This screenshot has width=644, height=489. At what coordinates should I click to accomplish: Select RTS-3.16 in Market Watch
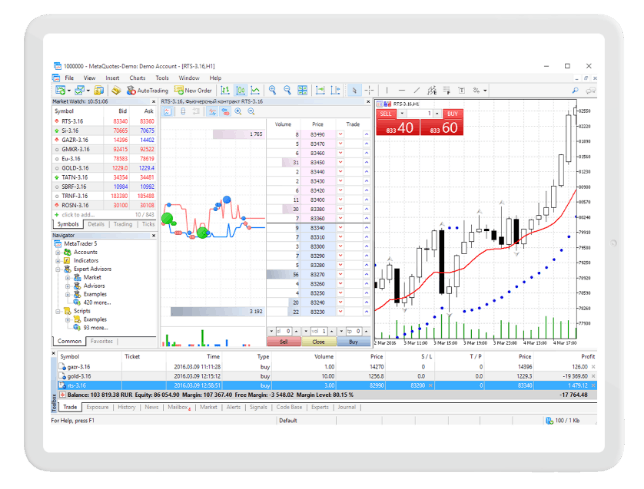[x=104, y=121]
